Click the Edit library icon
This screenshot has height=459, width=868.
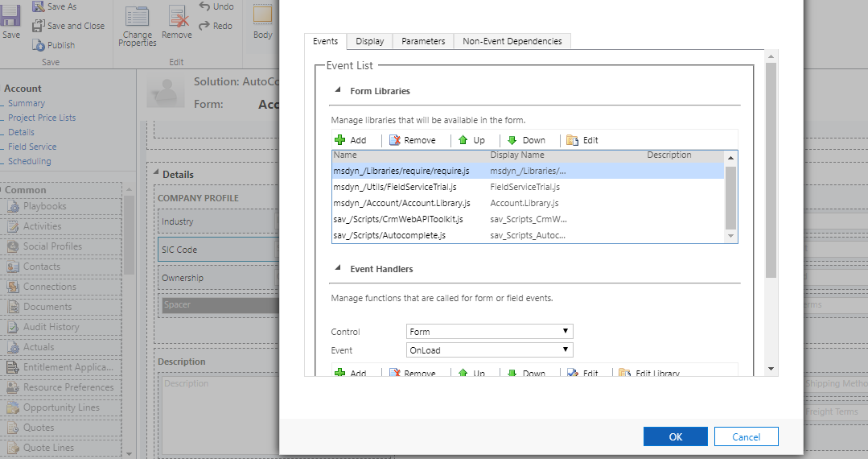point(573,140)
